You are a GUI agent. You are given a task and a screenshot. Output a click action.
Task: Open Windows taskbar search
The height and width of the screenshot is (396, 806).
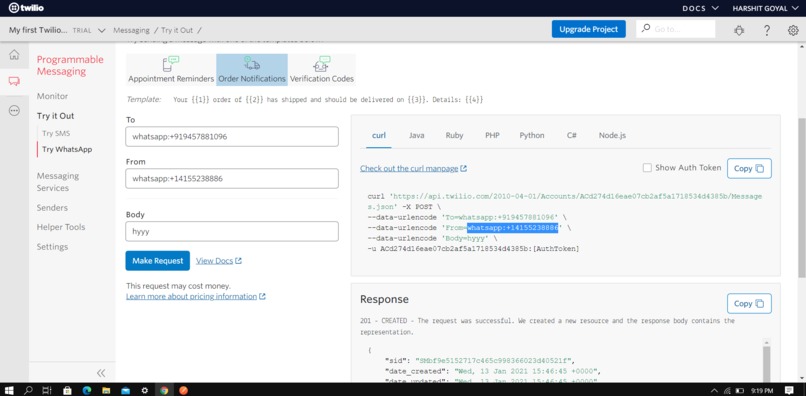[28, 390]
